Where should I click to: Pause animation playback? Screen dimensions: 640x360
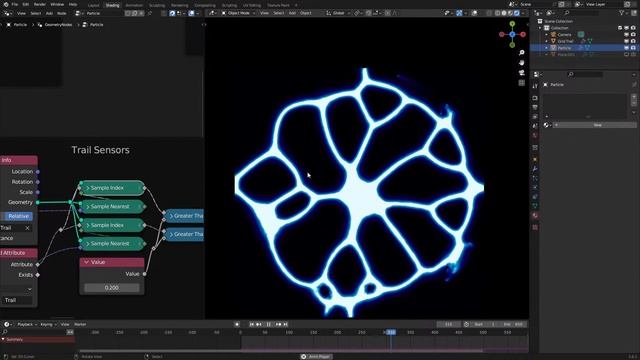269,324
